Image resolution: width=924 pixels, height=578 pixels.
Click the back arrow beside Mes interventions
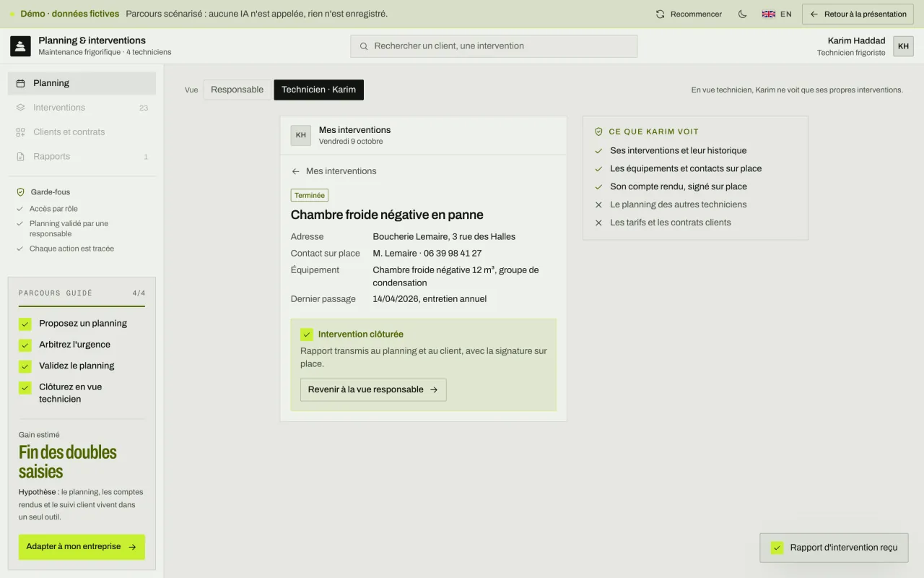pyautogui.click(x=295, y=171)
